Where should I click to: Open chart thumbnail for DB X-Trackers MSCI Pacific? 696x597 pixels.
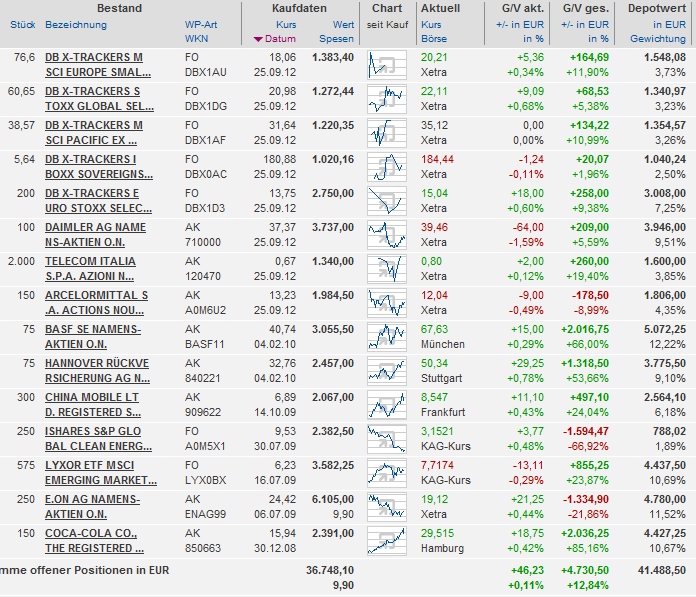387,133
